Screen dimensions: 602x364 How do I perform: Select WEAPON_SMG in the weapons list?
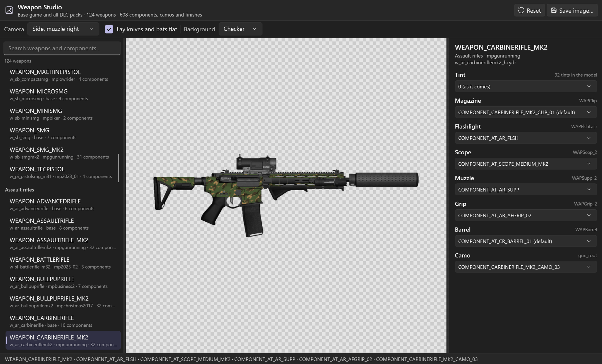pyautogui.click(x=63, y=134)
